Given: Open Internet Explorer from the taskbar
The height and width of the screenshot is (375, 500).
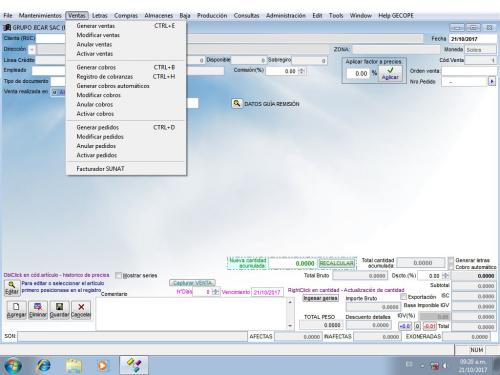Looking at the screenshot, I should point(44,365).
